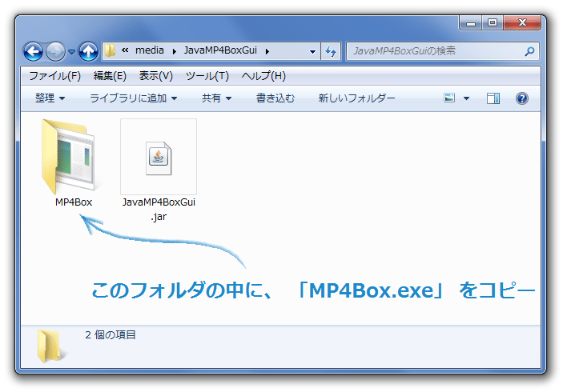Click the Back navigation arrow
Viewport: 563px width, 392px height.
tap(33, 52)
